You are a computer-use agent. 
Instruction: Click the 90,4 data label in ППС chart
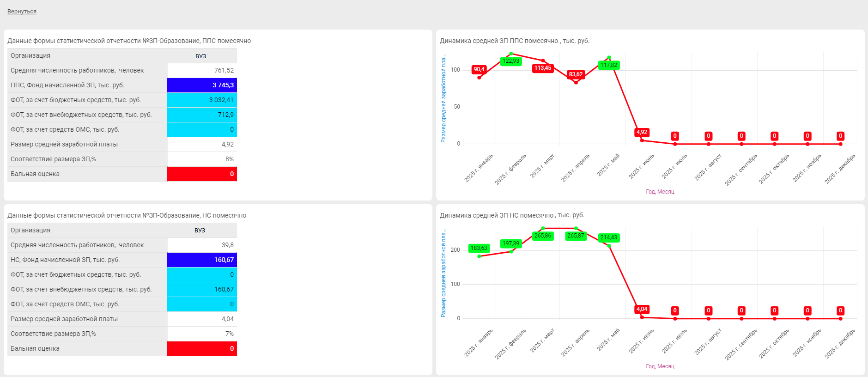coord(479,69)
